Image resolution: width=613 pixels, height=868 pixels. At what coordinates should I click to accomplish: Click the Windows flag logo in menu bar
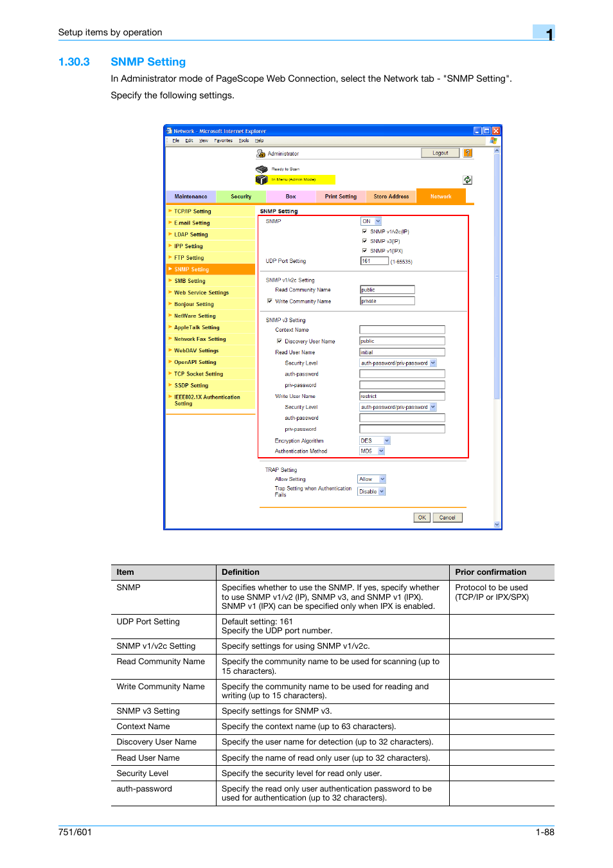point(493,140)
